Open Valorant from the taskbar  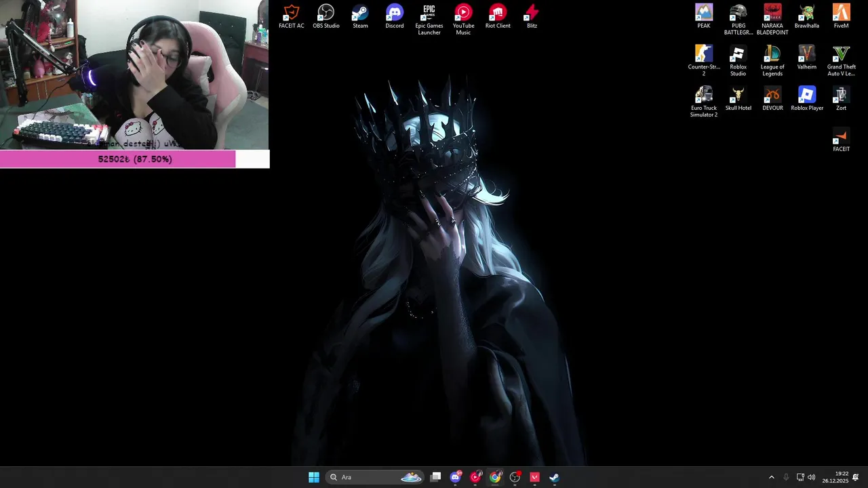coord(534,477)
